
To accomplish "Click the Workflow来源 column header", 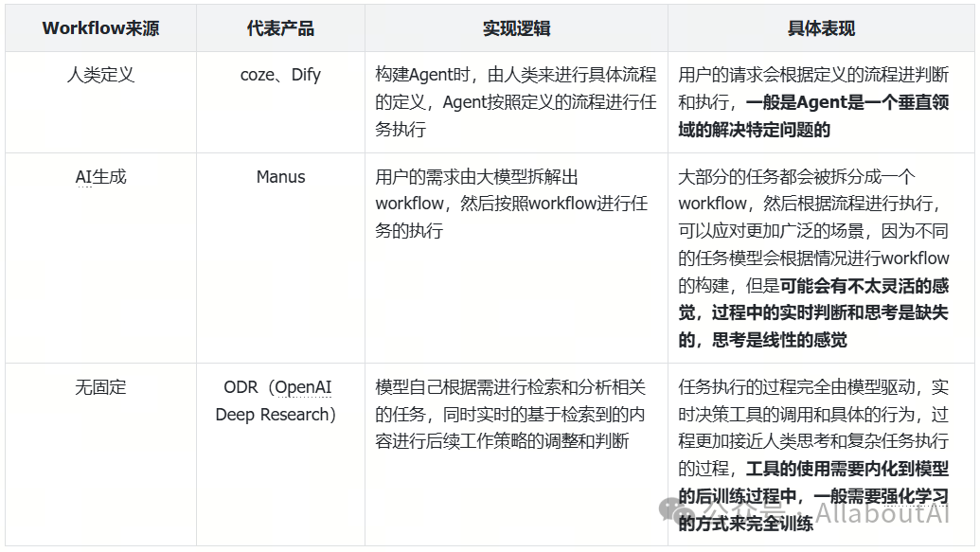I will pos(101,28).
